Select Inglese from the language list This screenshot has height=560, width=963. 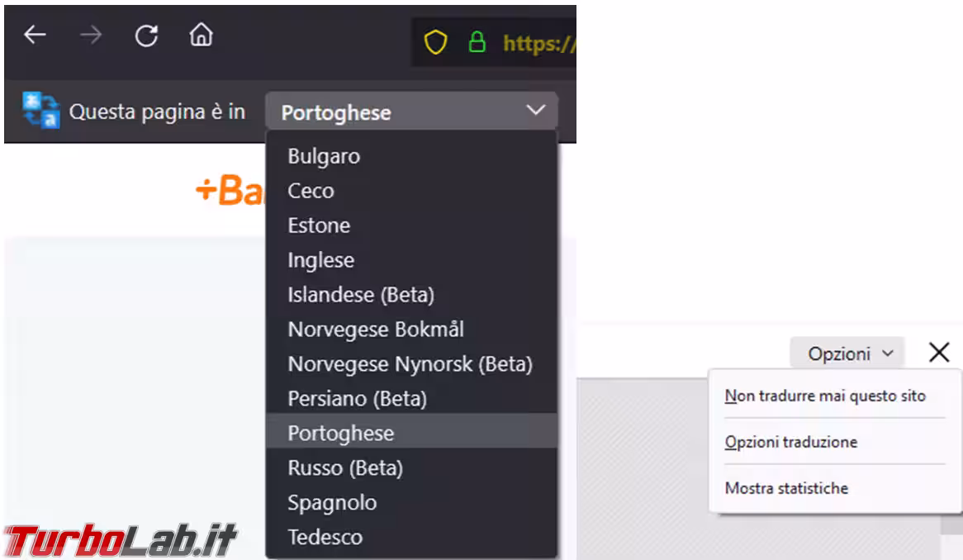[320, 260]
